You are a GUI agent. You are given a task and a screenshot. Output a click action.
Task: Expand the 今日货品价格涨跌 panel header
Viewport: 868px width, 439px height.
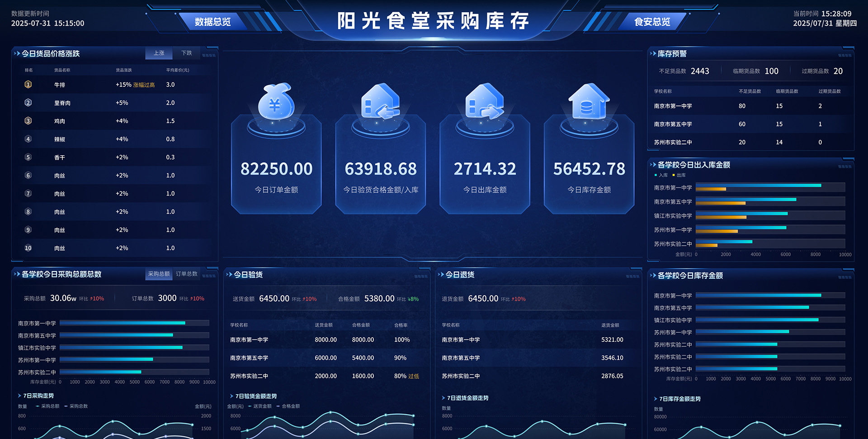point(18,53)
